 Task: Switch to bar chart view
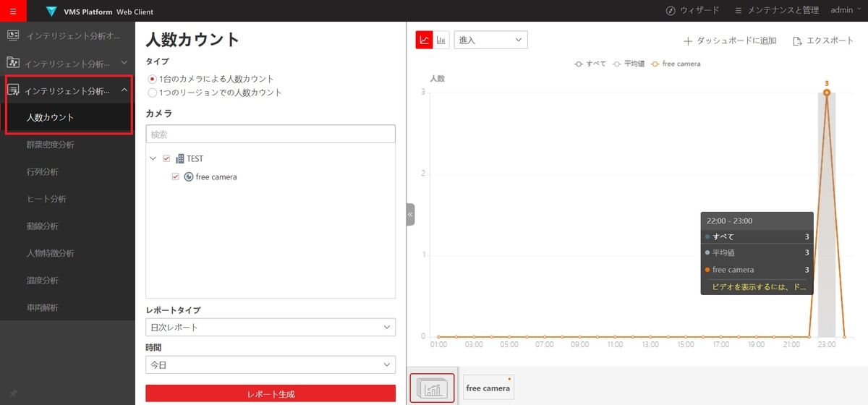click(441, 40)
